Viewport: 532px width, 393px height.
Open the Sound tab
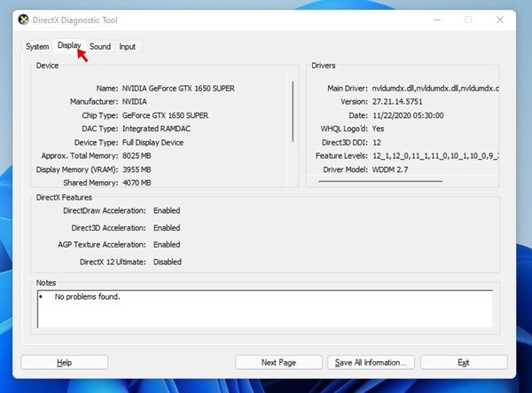pyautogui.click(x=100, y=46)
